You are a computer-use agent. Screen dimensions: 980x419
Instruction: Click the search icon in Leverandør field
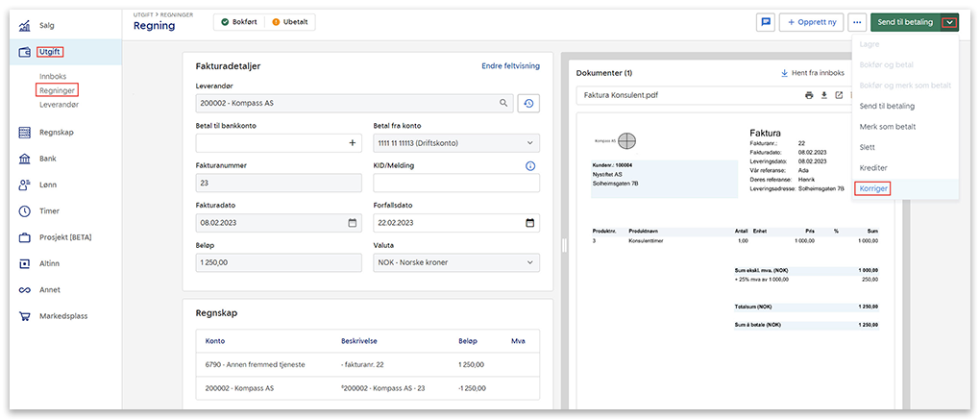(x=502, y=103)
